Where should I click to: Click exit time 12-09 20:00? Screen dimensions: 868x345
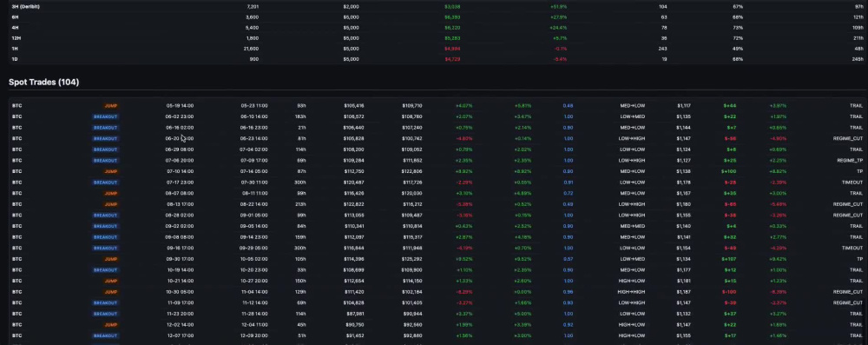[x=254, y=336]
